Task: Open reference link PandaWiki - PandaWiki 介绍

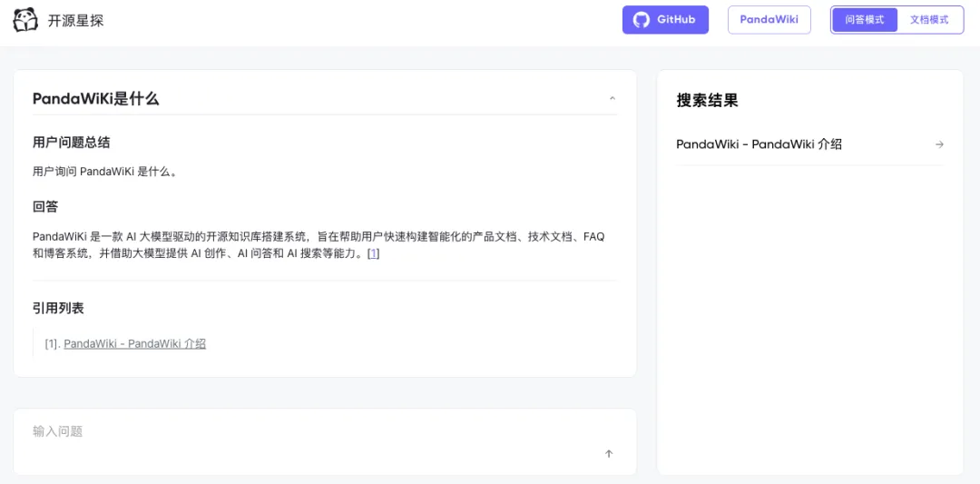Action: click(x=135, y=343)
